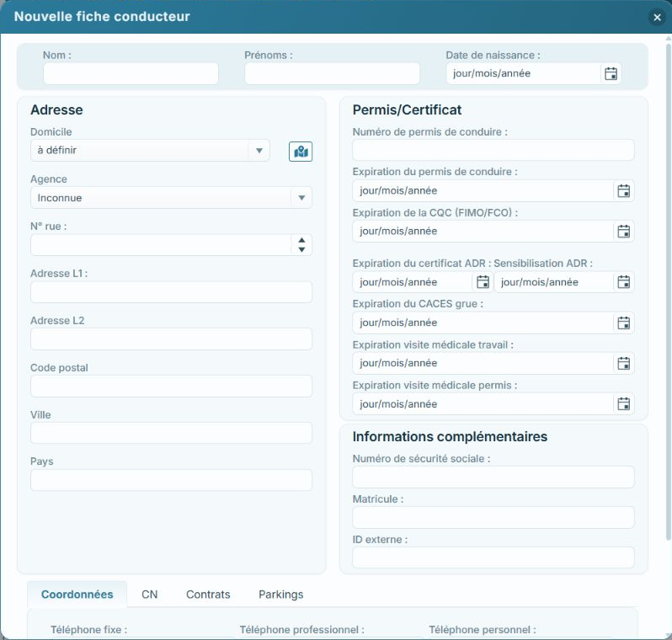Open calendar for Sensibilisation ADR date
The width and height of the screenshot is (672, 640).
623,282
